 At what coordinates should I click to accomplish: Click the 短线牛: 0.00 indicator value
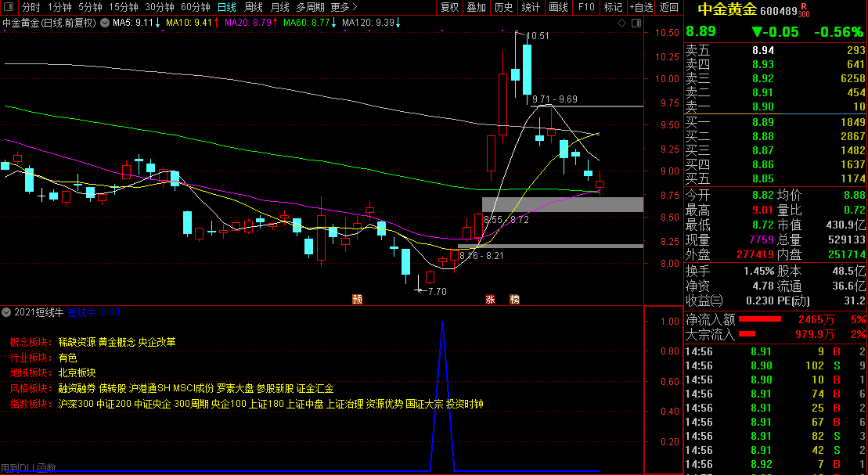[94, 312]
